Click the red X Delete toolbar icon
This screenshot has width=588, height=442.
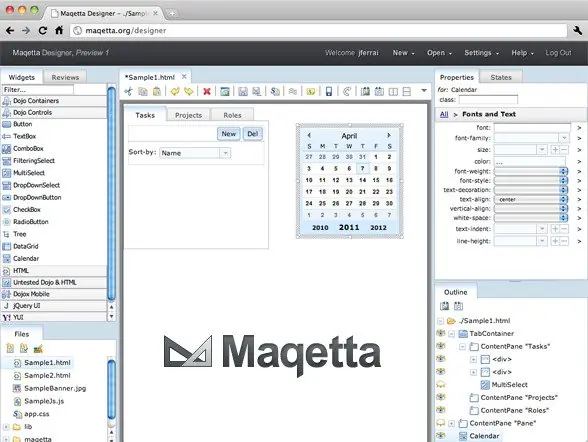207,91
